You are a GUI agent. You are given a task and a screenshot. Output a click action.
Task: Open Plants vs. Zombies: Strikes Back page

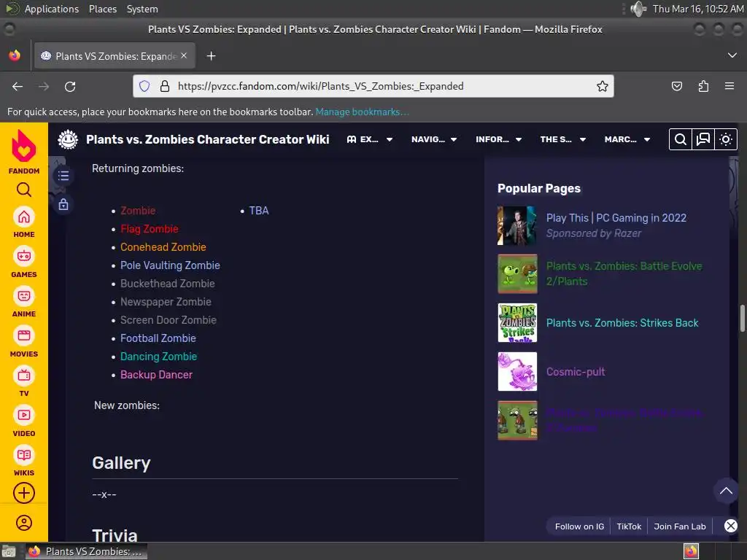[x=622, y=323]
